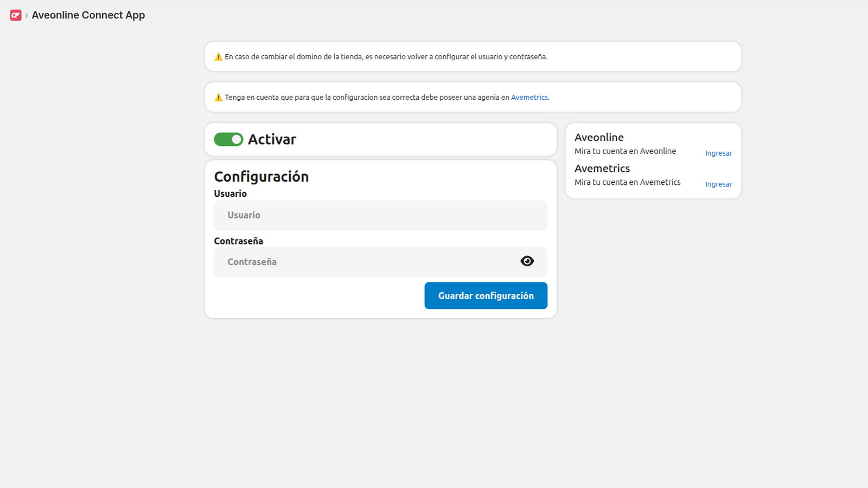Click the Mira tu cuenta en Aveonline text
This screenshot has width=868, height=488.
point(625,151)
